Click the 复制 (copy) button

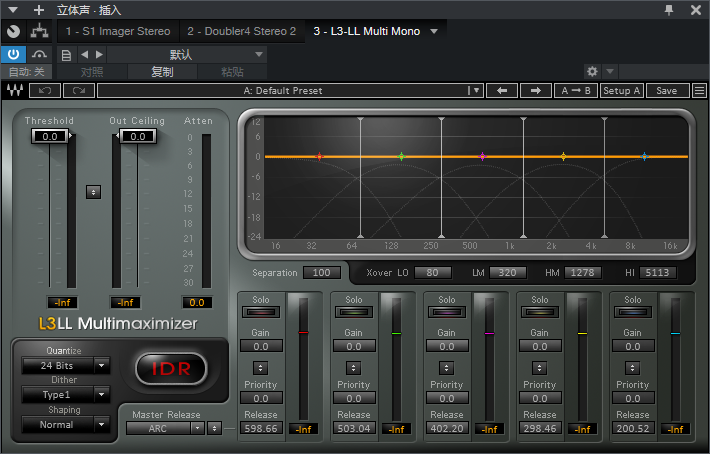point(162,72)
